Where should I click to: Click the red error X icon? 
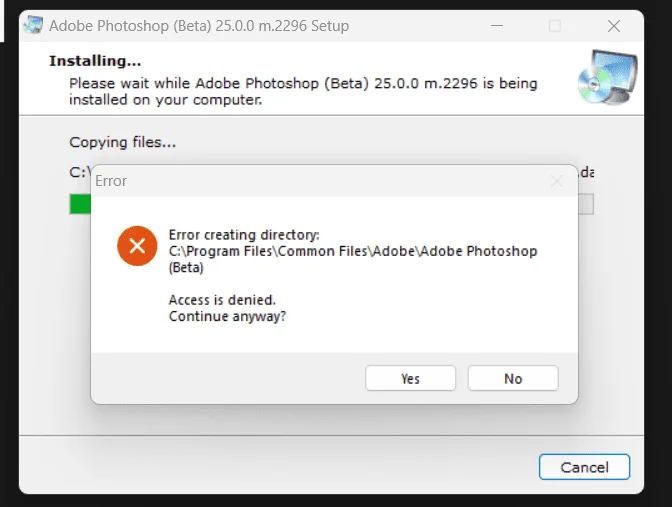click(x=137, y=246)
